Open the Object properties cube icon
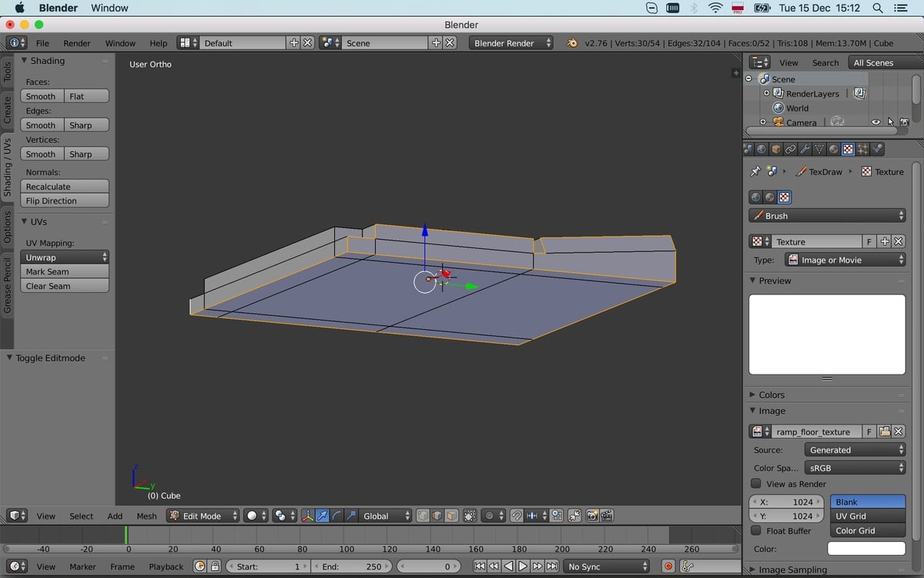924x578 pixels. (776, 149)
